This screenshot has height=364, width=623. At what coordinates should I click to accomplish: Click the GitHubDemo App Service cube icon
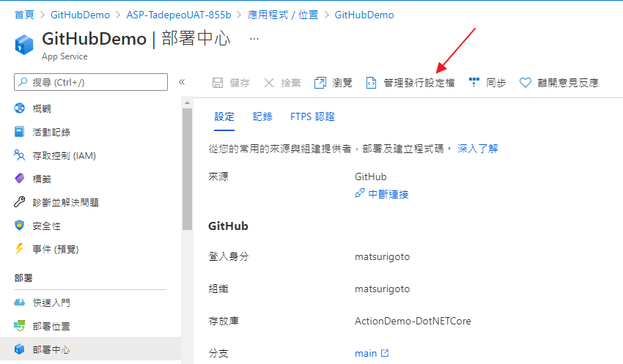click(x=24, y=45)
